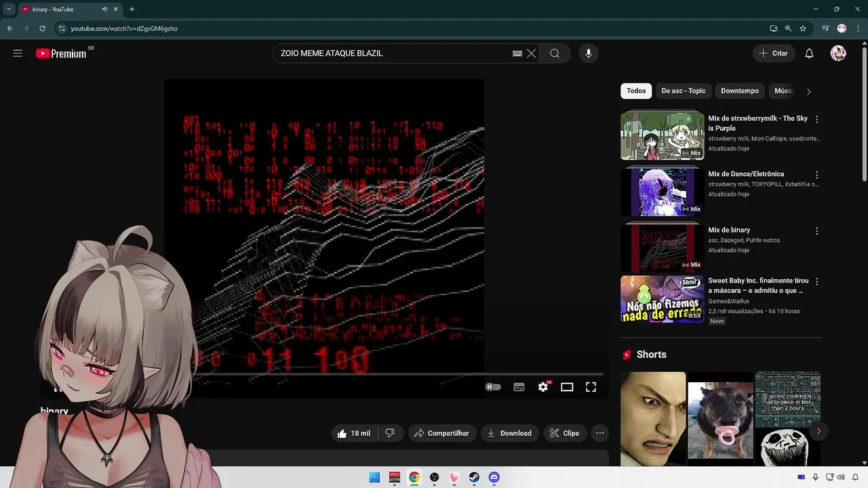The height and width of the screenshot is (488, 868).
Task: Open Mix de binary title
Action: 729,230
